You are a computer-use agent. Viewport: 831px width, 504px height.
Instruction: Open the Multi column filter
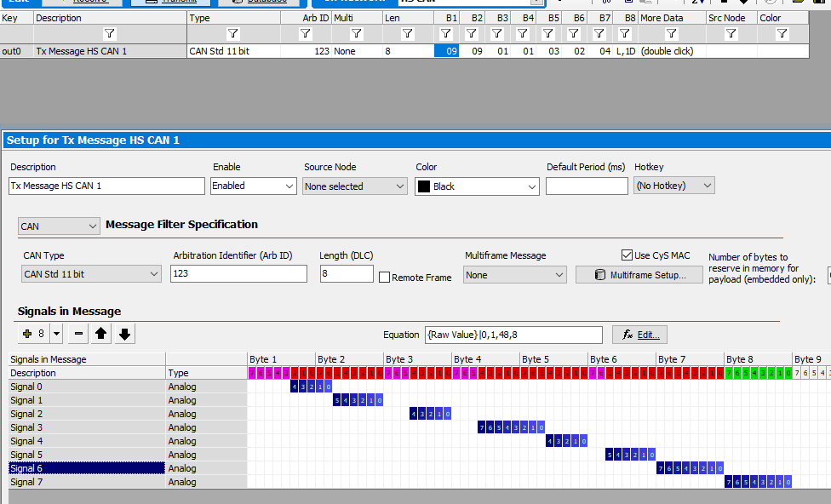pos(357,34)
